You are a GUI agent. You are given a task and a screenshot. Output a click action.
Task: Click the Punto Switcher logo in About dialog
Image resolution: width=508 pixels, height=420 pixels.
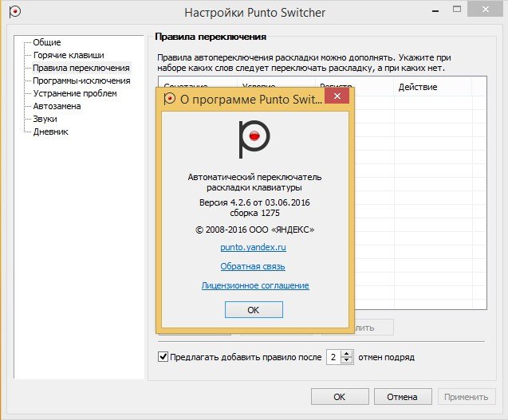pyautogui.click(x=254, y=139)
